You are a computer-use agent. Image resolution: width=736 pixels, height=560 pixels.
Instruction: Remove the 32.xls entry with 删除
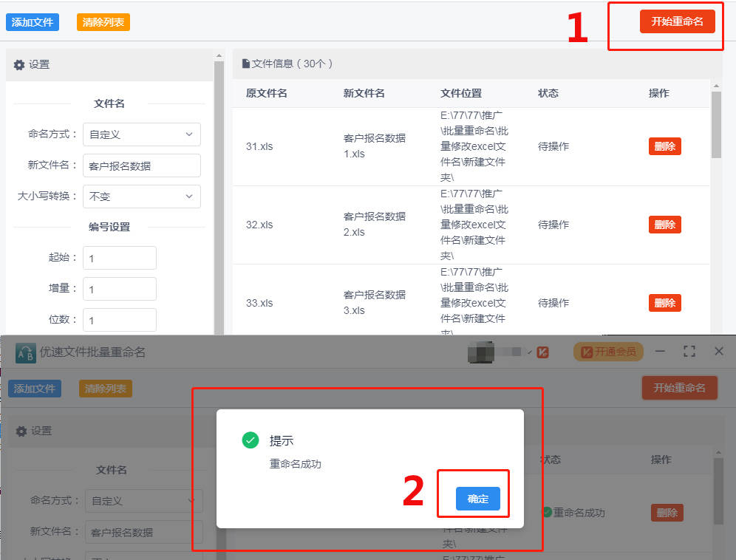[664, 225]
